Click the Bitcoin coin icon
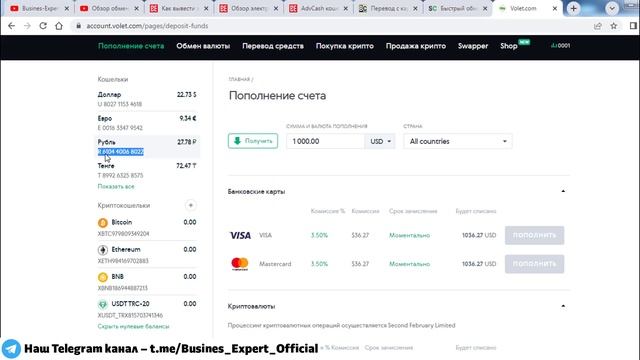Viewport: 640px width, 360px height. tap(103, 222)
